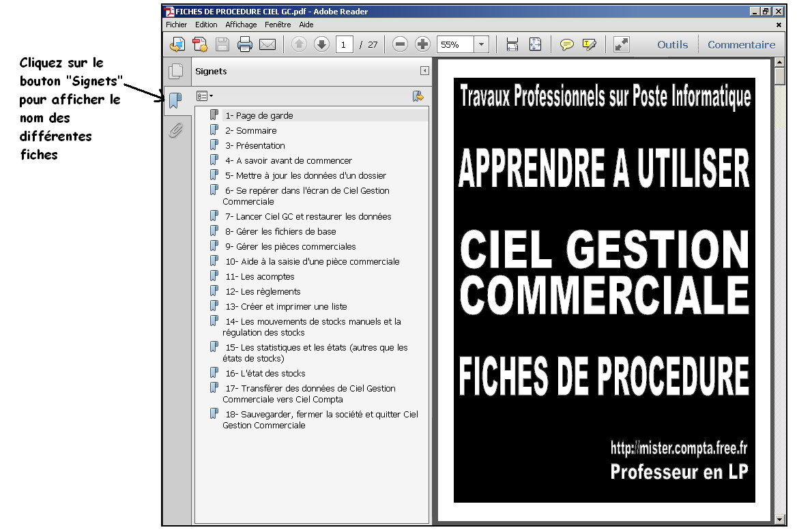Select bookmark 13- Créer et imprimer une liste
Image resolution: width=812 pixels, height=532 pixels.
tap(286, 306)
